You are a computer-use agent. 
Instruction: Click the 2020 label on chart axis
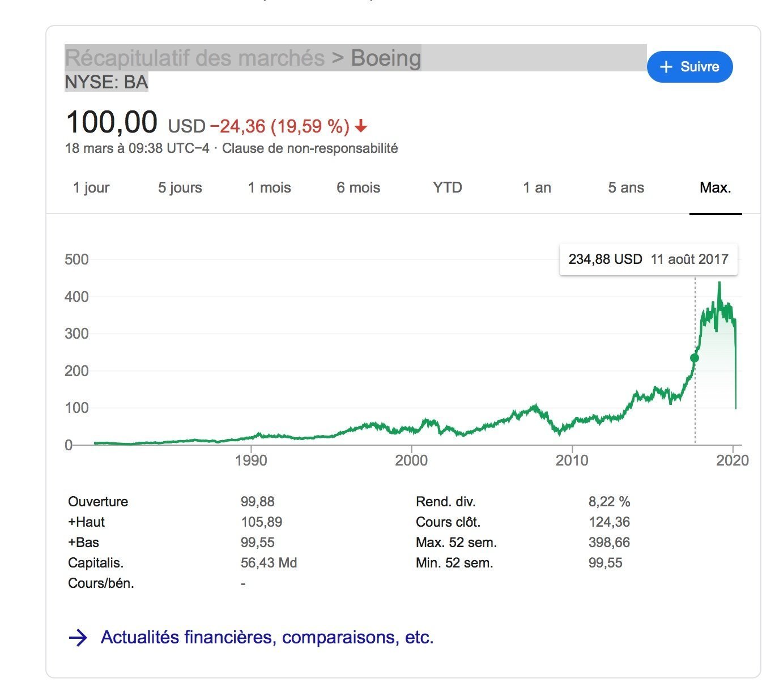tap(732, 460)
